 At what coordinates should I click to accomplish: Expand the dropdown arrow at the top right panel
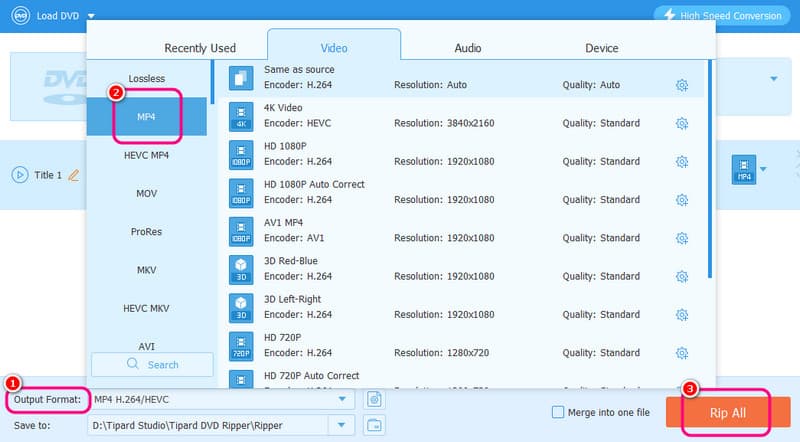tap(774, 79)
